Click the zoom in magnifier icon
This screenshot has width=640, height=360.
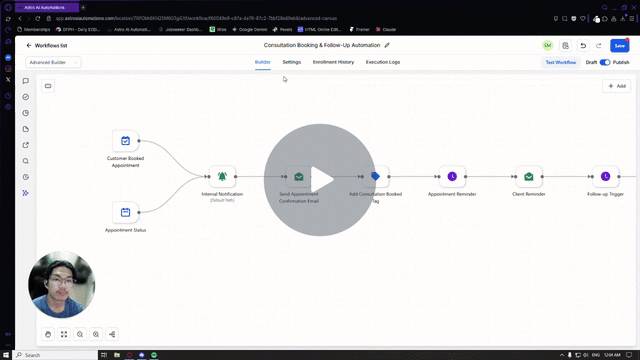point(96,334)
